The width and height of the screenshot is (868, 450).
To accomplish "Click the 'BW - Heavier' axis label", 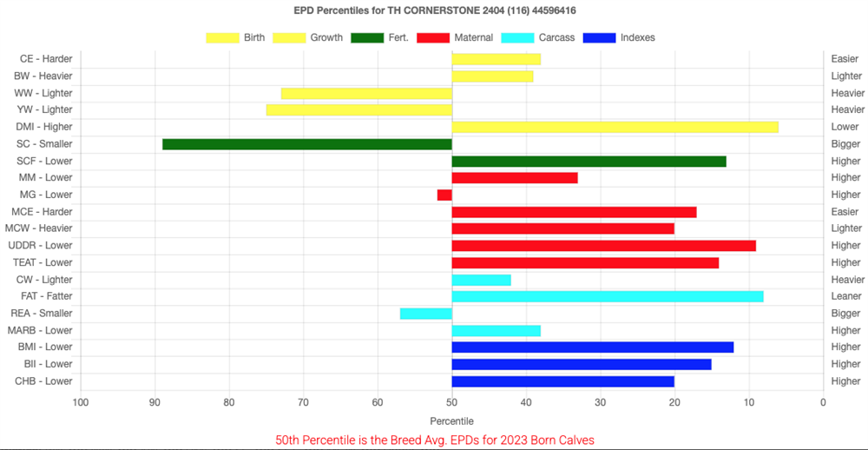I will [43, 76].
